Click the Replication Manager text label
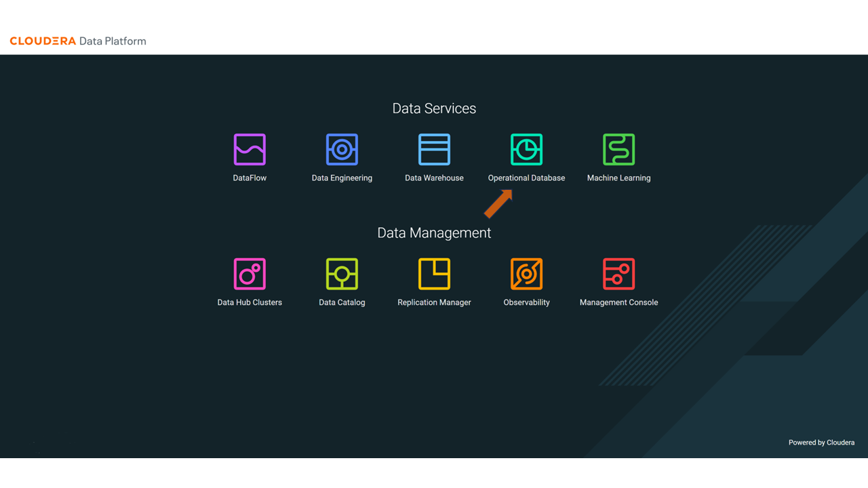 [x=434, y=302]
